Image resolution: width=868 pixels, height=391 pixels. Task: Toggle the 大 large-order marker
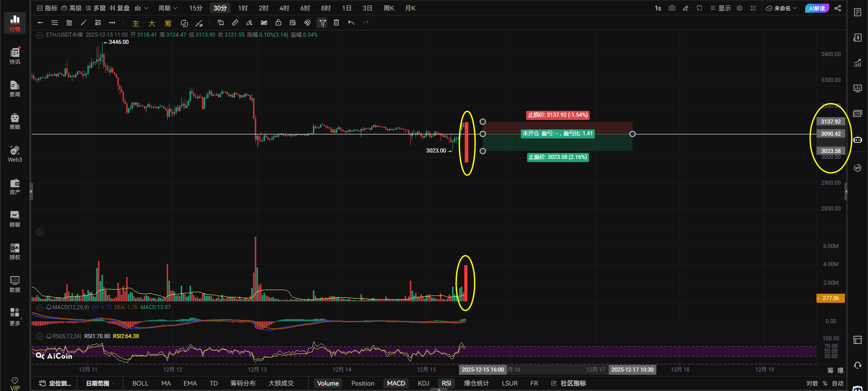(x=152, y=23)
